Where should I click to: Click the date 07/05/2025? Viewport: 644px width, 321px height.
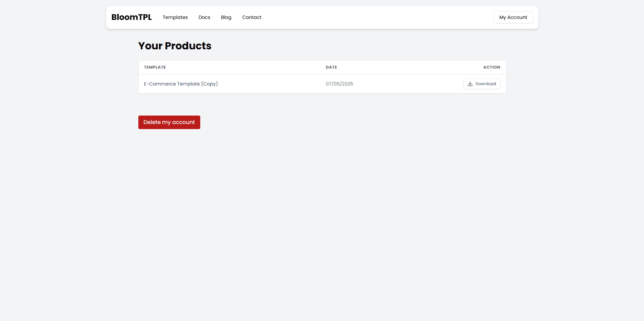pos(339,84)
